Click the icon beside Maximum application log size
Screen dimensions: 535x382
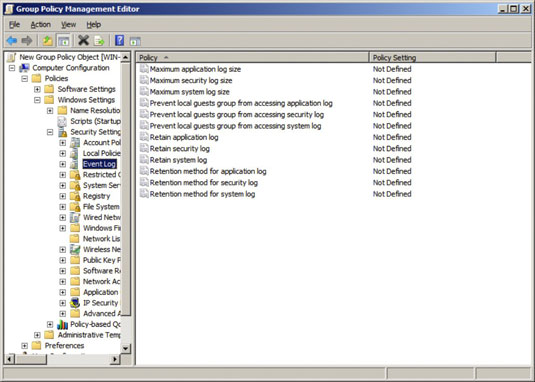(x=144, y=69)
